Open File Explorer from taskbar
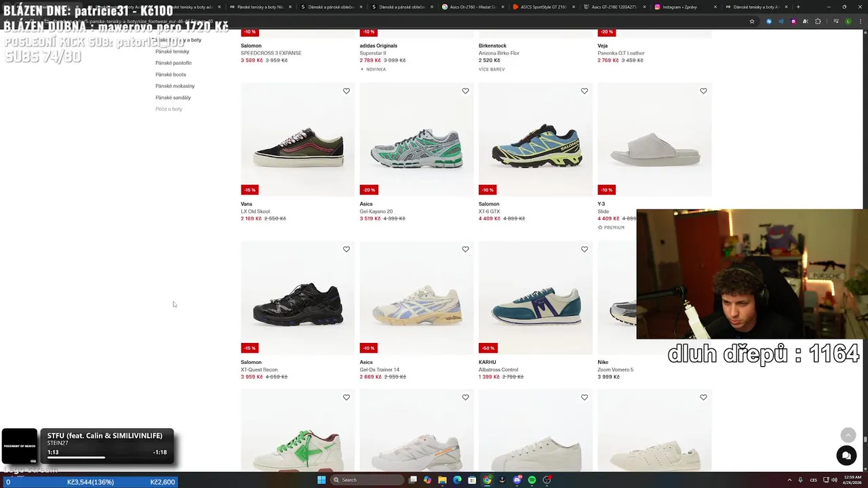868x488 pixels. pos(442,480)
